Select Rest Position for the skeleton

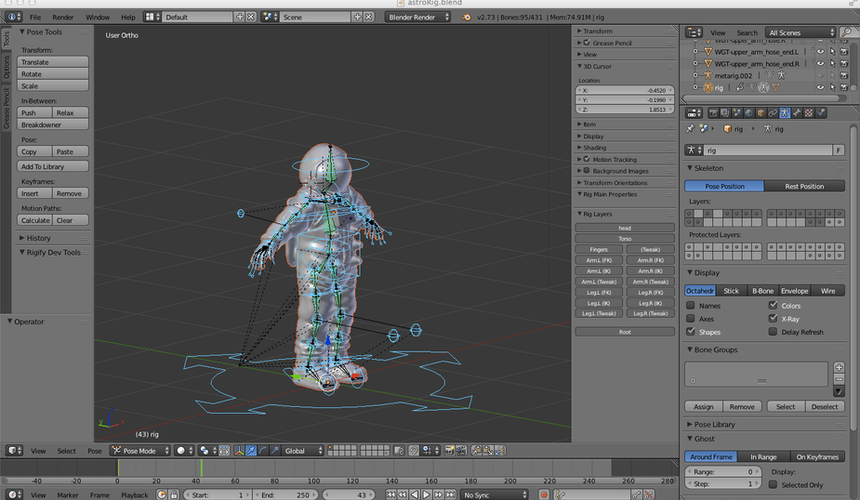(x=804, y=186)
